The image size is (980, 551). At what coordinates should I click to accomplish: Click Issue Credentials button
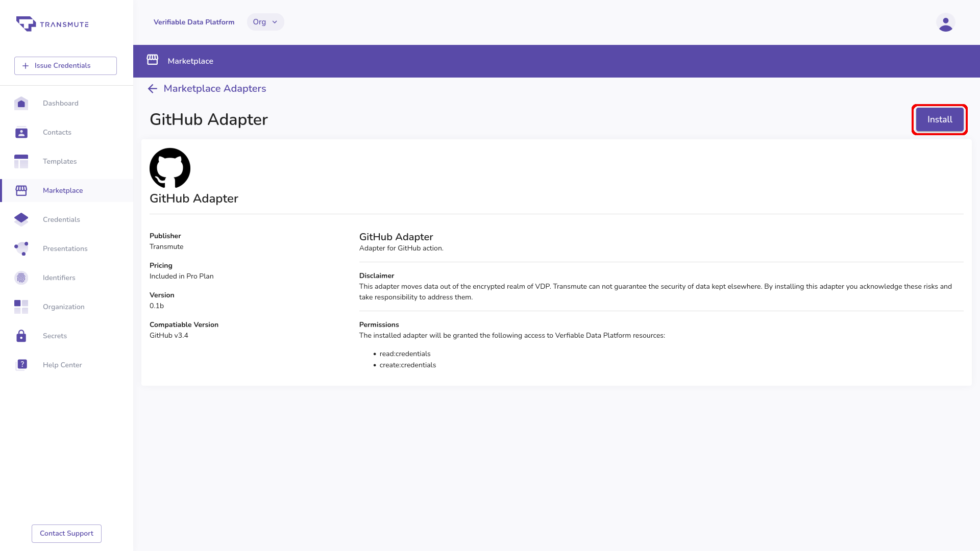coord(65,66)
